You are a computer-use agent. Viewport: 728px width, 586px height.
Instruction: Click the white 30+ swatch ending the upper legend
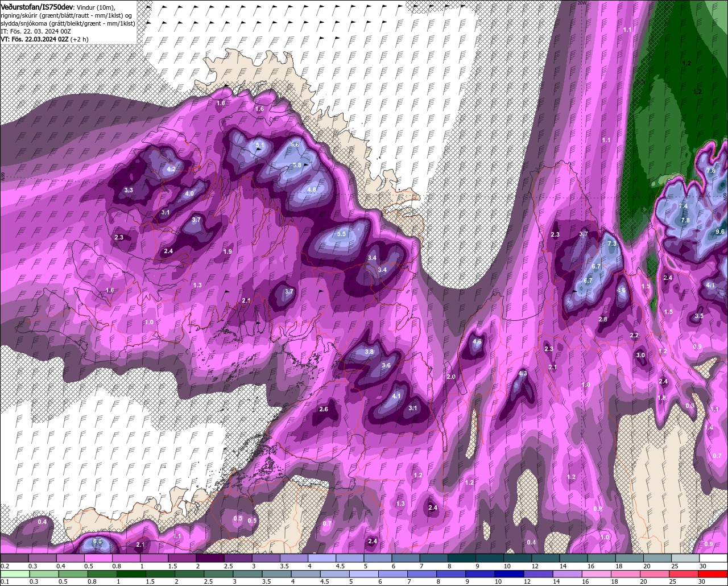(x=713, y=558)
